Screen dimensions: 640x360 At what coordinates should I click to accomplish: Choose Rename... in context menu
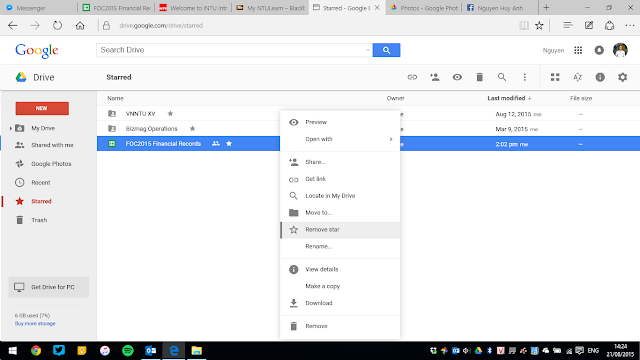pyautogui.click(x=340, y=246)
